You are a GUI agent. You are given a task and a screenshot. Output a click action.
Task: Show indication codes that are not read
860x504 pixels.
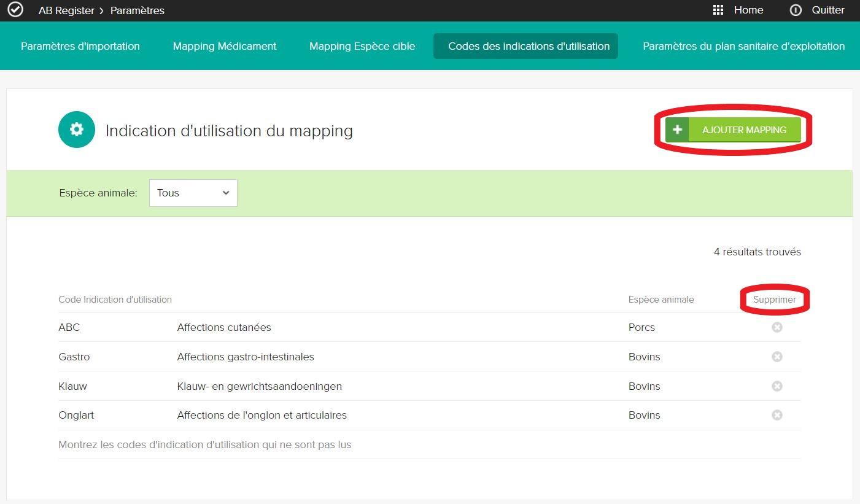click(x=204, y=444)
